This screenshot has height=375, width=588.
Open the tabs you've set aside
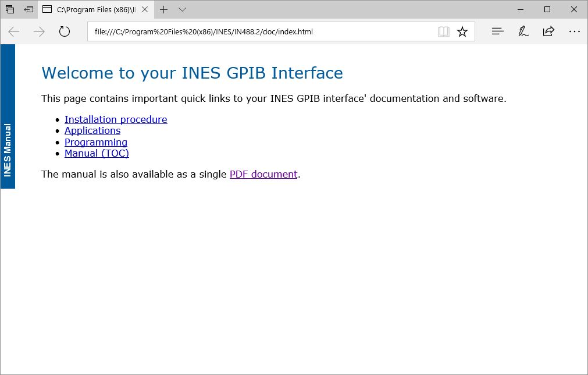(10, 9)
